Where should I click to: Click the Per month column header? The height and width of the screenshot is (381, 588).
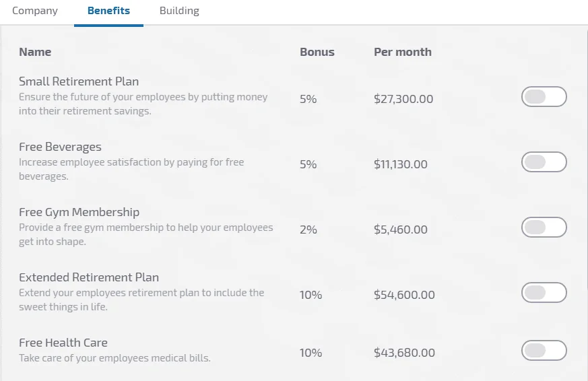[403, 52]
